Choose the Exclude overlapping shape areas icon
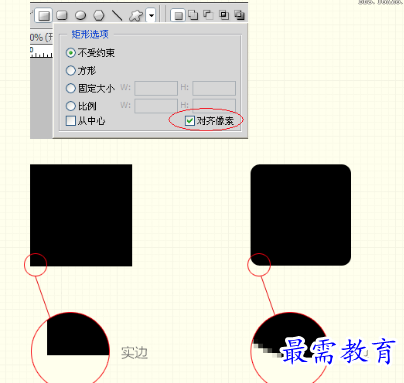This screenshot has height=383, width=404. (239, 15)
